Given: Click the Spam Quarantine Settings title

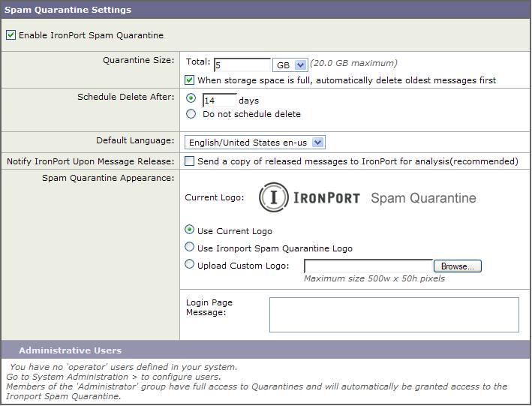Looking at the screenshot, I should 68,10.
